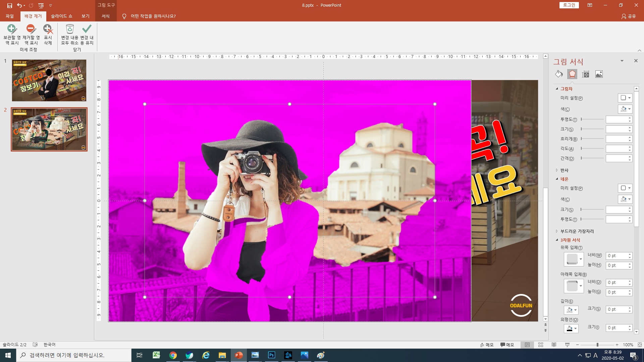Click Keep Changes checkmark icon

pyautogui.click(x=87, y=29)
